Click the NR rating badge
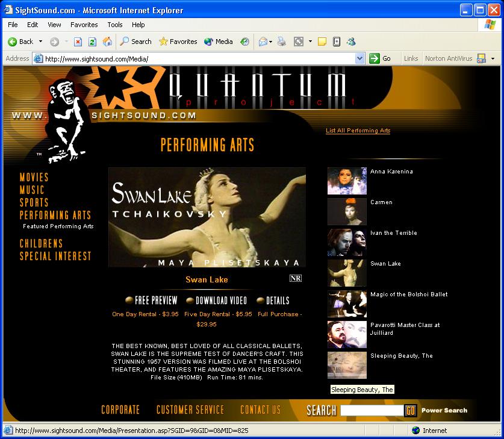Image resolution: width=504 pixels, height=439 pixels. click(x=296, y=278)
